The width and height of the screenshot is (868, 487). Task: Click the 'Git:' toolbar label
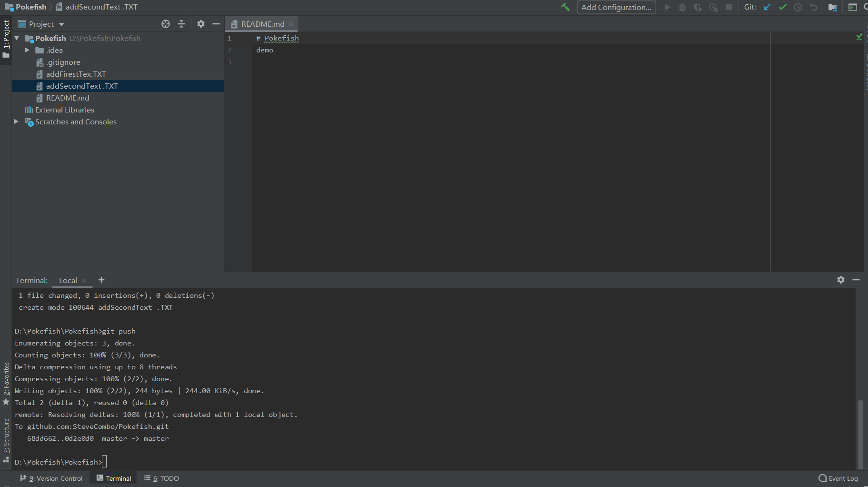tap(750, 7)
